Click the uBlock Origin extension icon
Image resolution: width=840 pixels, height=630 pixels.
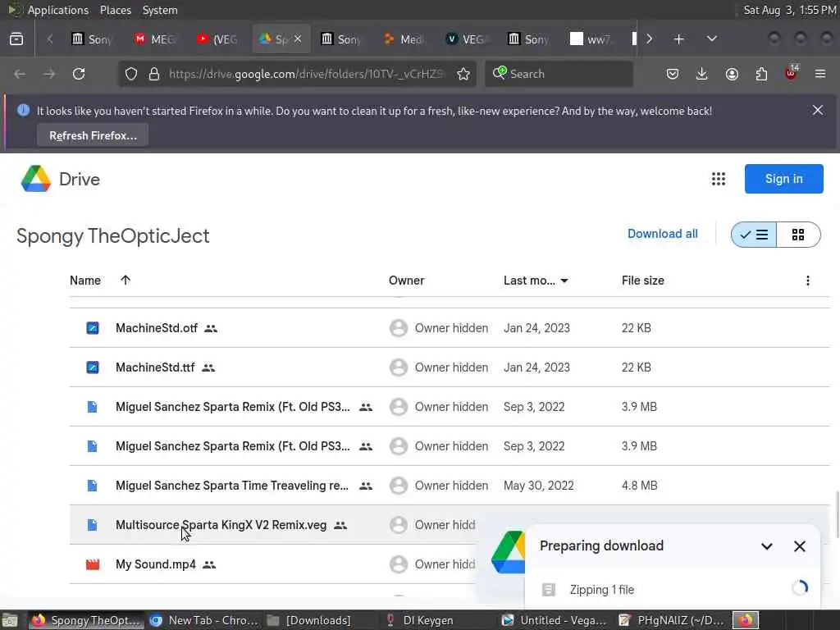click(791, 74)
